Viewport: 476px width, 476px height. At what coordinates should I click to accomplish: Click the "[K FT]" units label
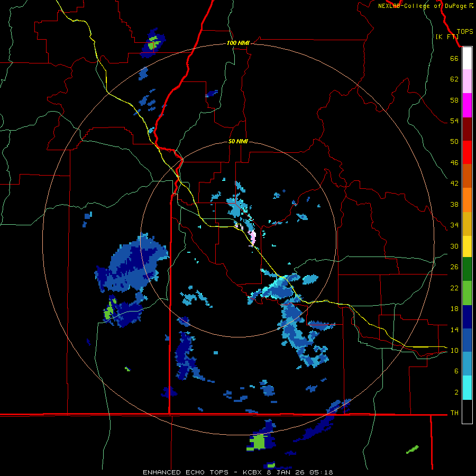(x=447, y=36)
